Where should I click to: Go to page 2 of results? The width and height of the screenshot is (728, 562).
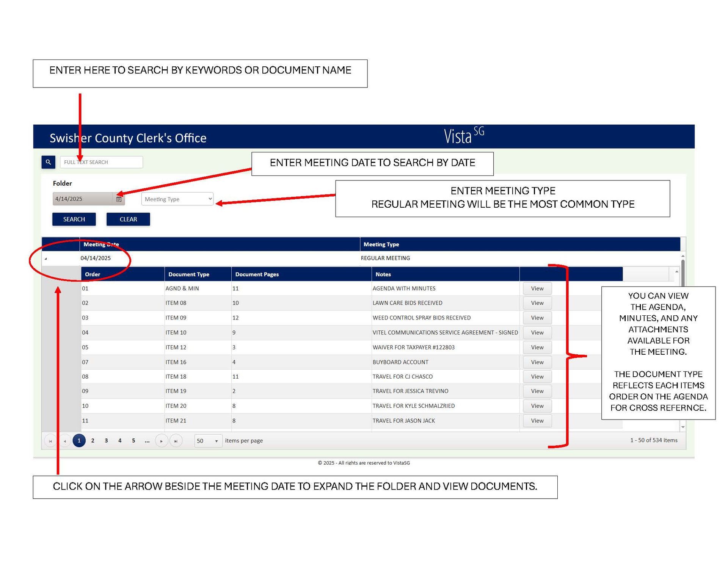click(93, 441)
